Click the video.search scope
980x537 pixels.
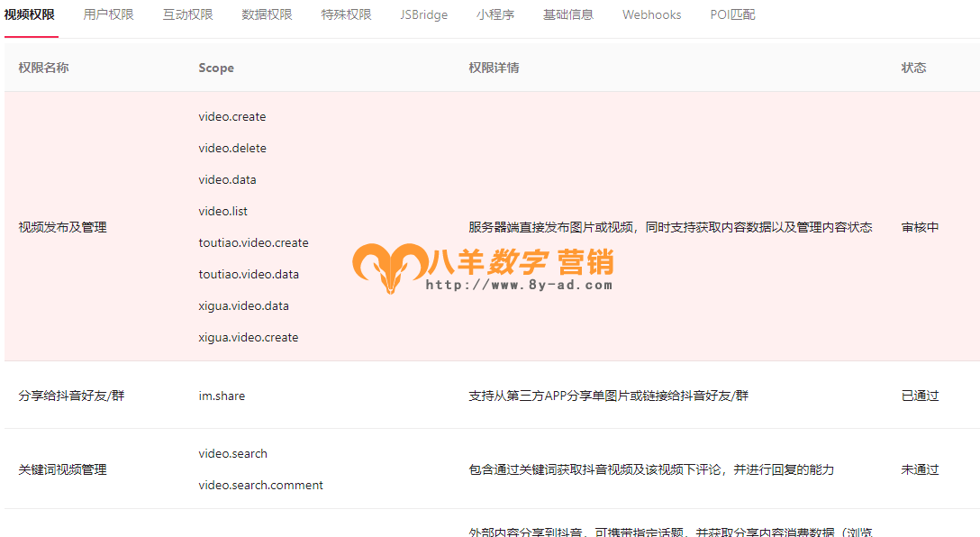(232, 453)
